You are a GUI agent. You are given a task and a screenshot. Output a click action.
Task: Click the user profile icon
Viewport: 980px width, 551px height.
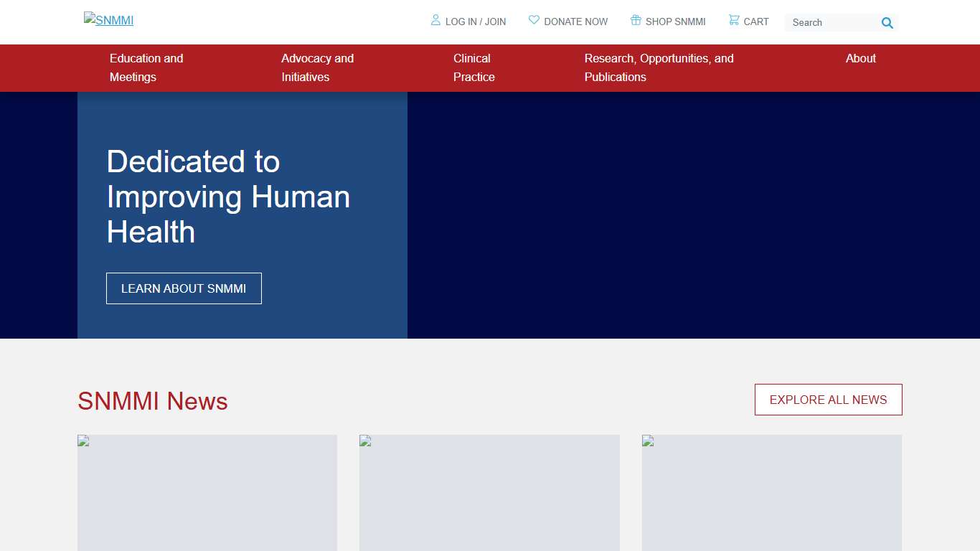pyautogui.click(x=435, y=20)
